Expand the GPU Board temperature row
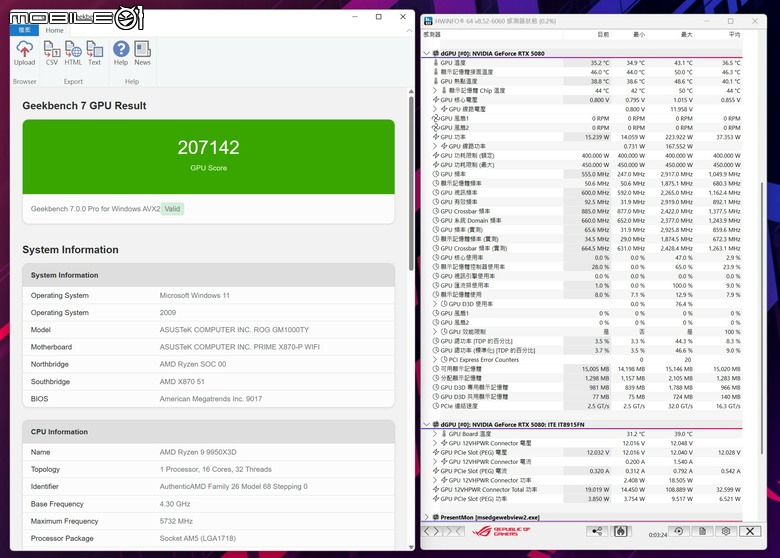The height and width of the screenshot is (558, 780). pyautogui.click(x=435, y=434)
